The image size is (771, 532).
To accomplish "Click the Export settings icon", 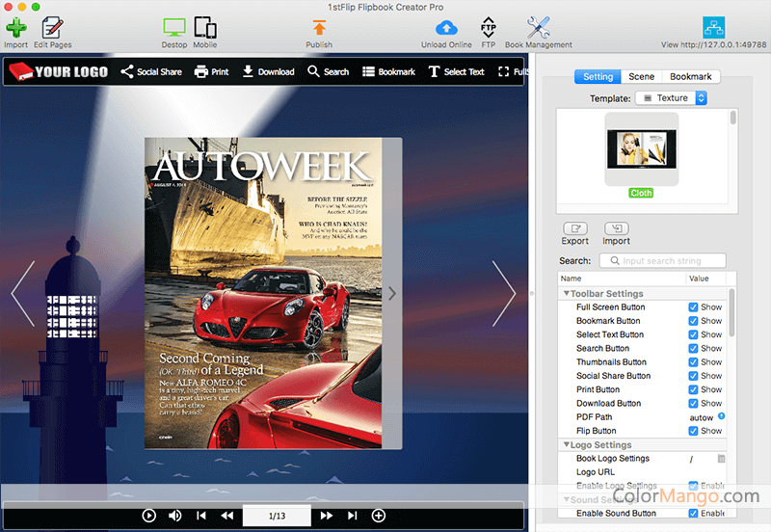I will coord(574,228).
